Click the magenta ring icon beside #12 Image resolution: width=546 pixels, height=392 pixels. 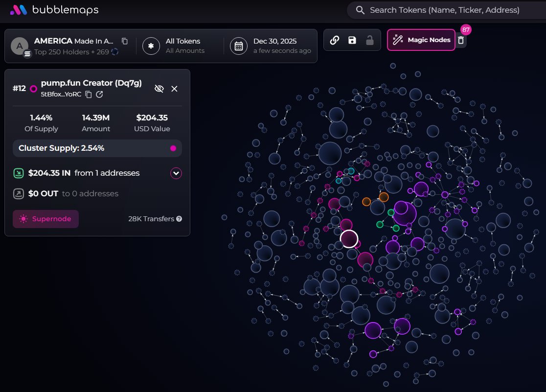pos(33,89)
